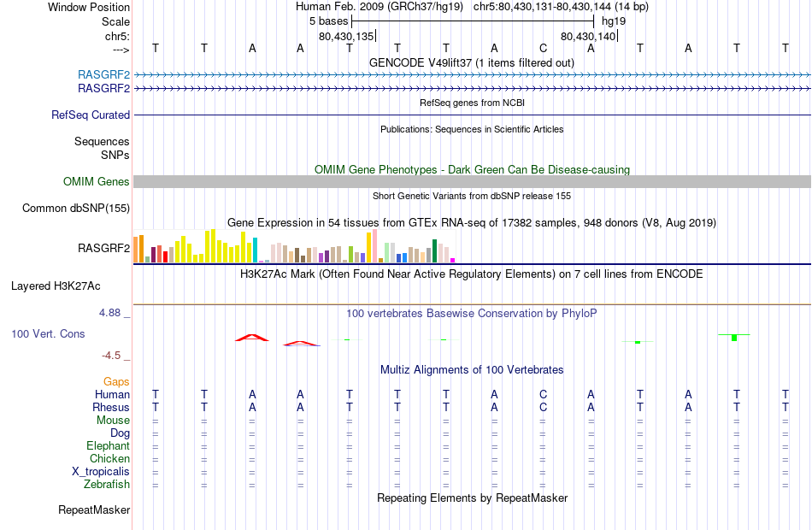Click 100 vertebrates Basewise Conservation by PhyloP title
Screen dimensions: 812x530
(472, 314)
